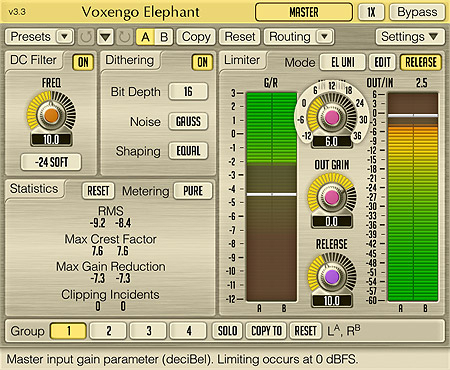Click the COPY TO group button

click(x=266, y=331)
